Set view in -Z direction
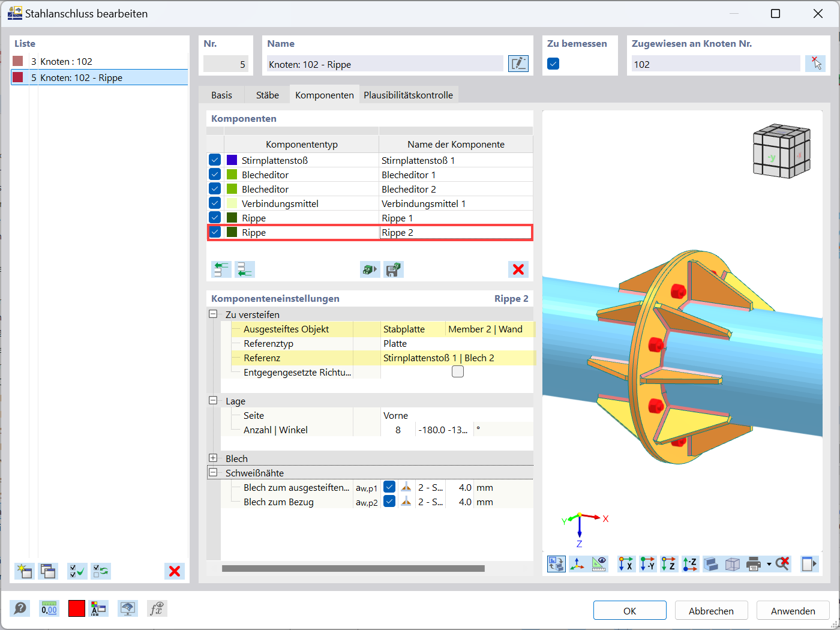Viewport: 840px width, 630px height. tap(690, 564)
